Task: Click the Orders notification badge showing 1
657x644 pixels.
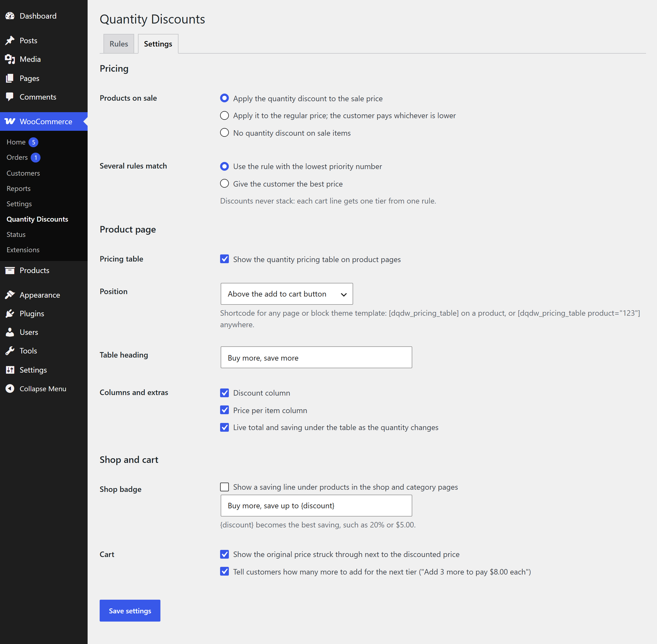Action: (x=36, y=158)
